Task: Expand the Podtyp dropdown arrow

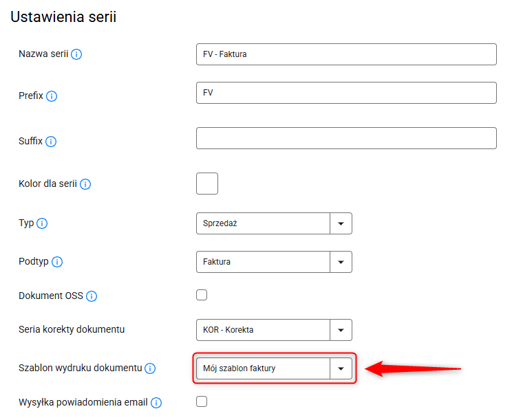Action: (x=341, y=262)
